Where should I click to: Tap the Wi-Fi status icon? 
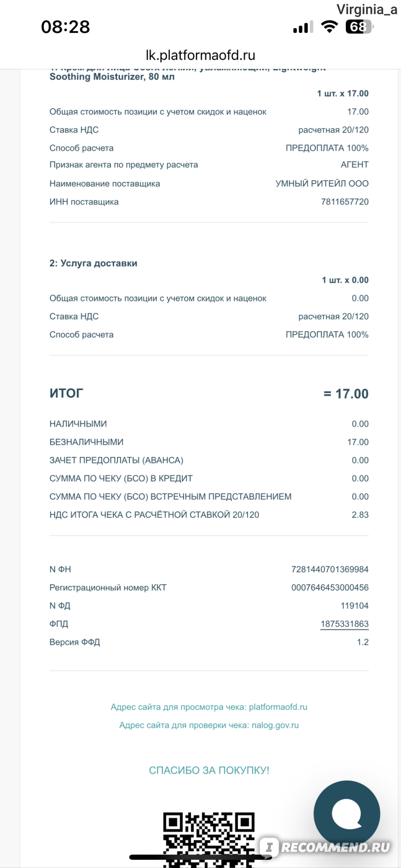click(x=329, y=27)
